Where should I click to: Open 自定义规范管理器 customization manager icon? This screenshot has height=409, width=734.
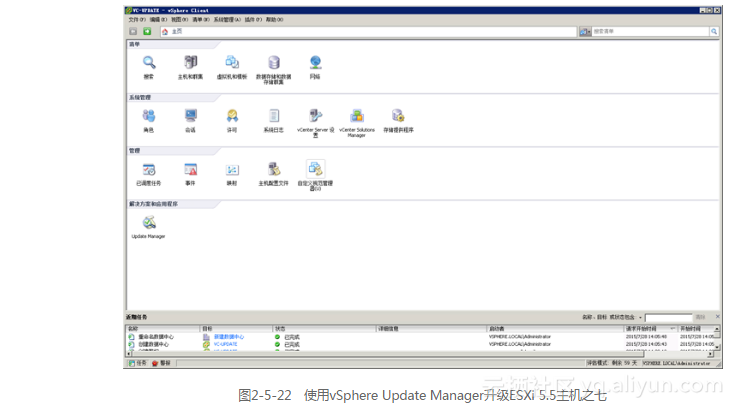click(315, 169)
